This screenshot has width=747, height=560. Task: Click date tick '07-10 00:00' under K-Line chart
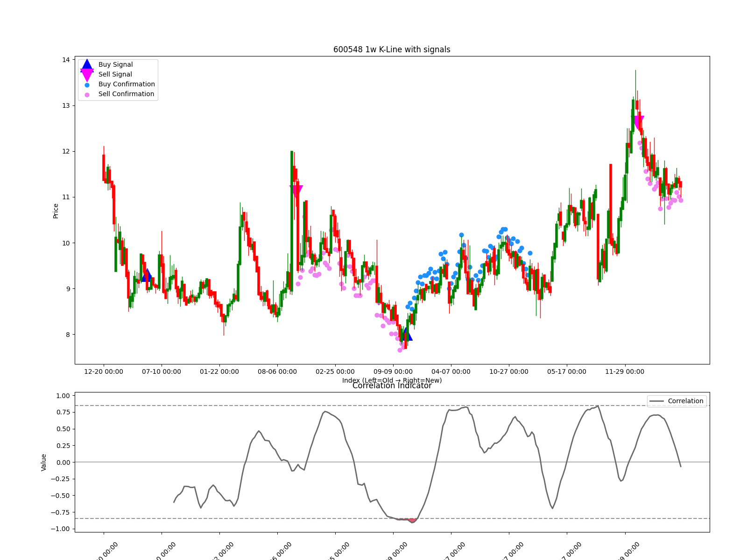pos(162,371)
